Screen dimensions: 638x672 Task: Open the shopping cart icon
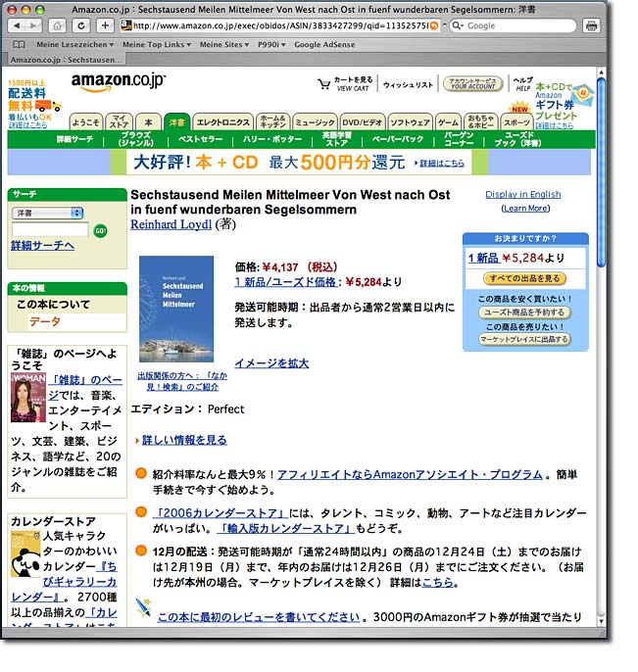[x=325, y=83]
